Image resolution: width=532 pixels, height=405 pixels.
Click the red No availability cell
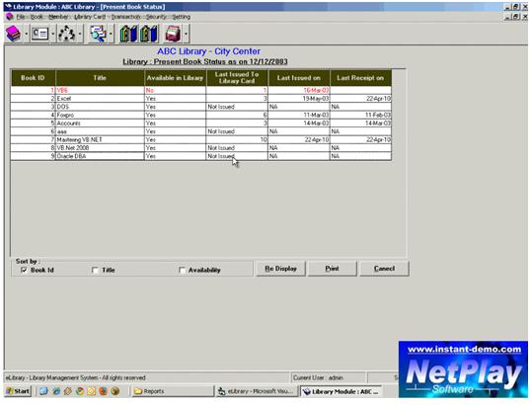click(175, 90)
